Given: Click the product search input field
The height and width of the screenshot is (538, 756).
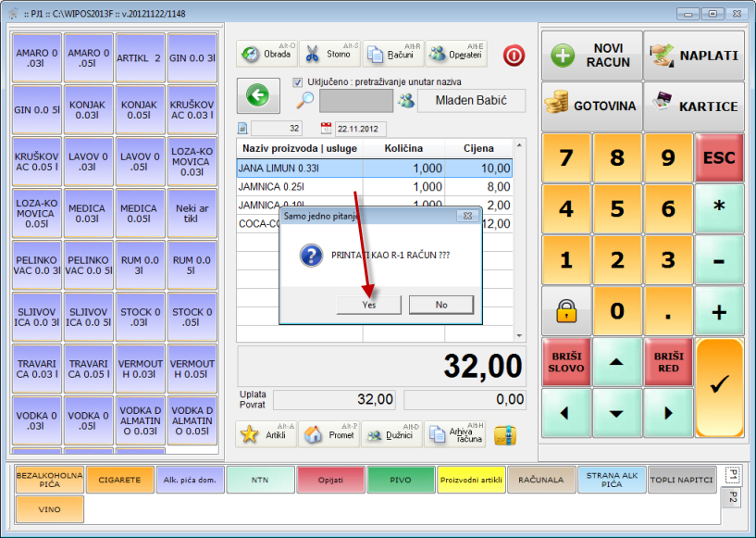Looking at the screenshot, I should pyautogui.click(x=356, y=101).
